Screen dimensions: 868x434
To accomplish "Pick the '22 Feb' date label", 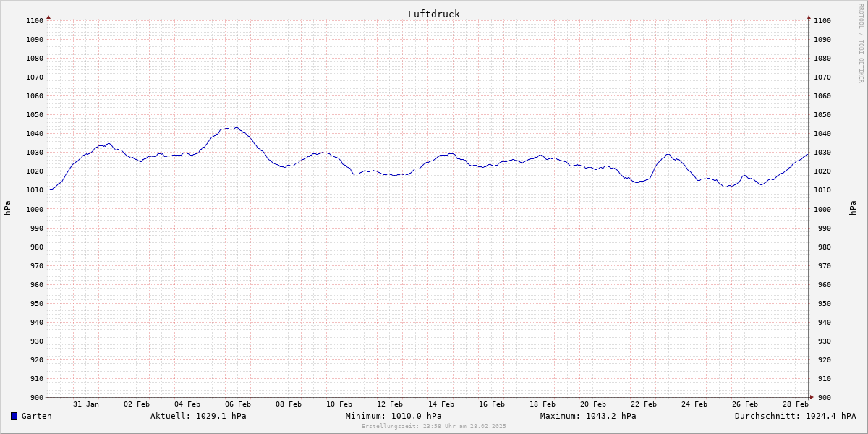I will coord(644,404).
